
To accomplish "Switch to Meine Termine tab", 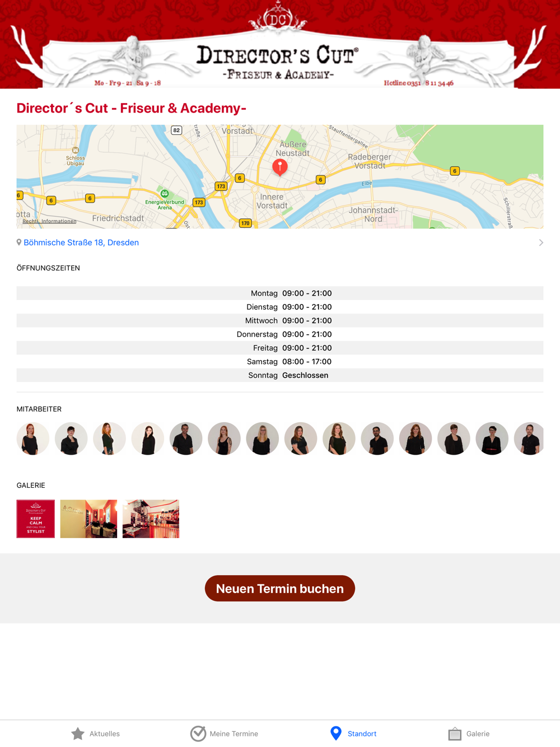I will (x=224, y=734).
